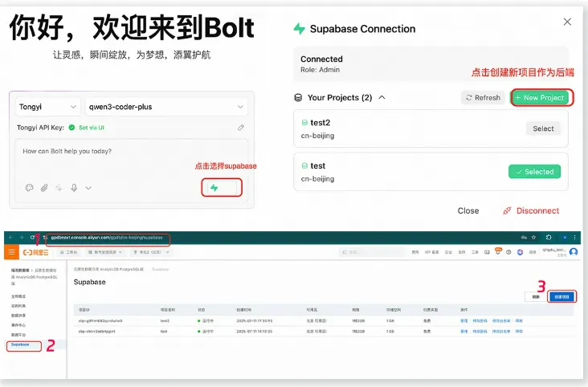Click the first blue action link in test2 row
The width and height of the screenshot is (588, 387).
[x=463, y=321]
